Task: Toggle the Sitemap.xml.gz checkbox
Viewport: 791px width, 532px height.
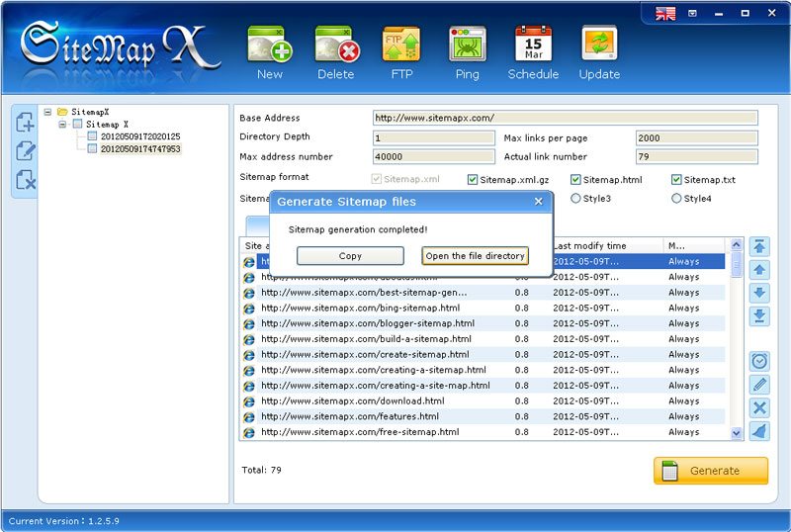Action: click(x=473, y=180)
